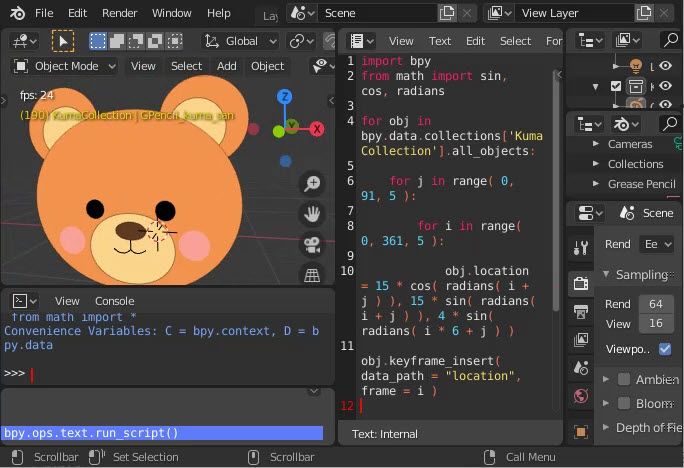Switch perspective/orthographic with the grid icon

(x=313, y=275)
